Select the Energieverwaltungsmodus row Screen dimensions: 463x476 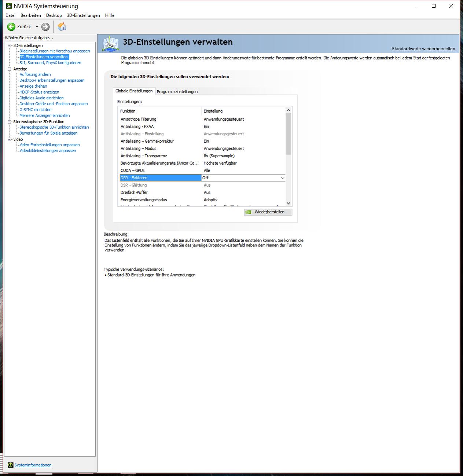coord(202,200)
